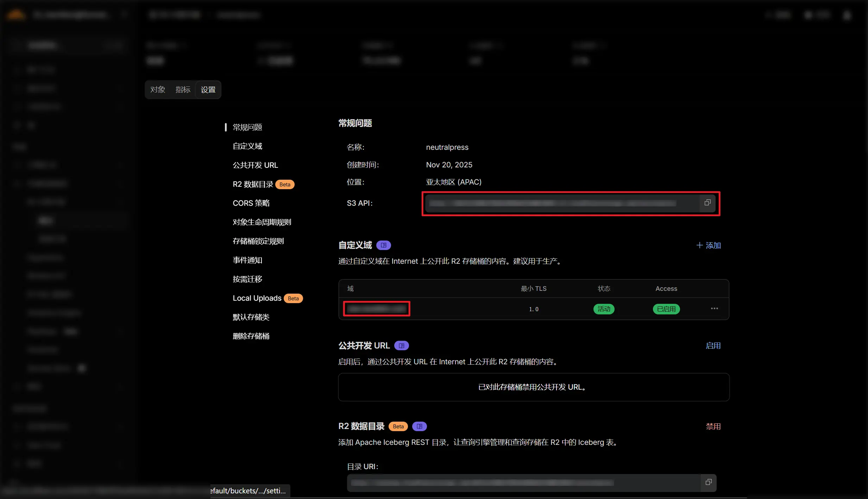Select the 删除存储桶 settings section
The image size is (868, 499).
click(x=251, y=336)
